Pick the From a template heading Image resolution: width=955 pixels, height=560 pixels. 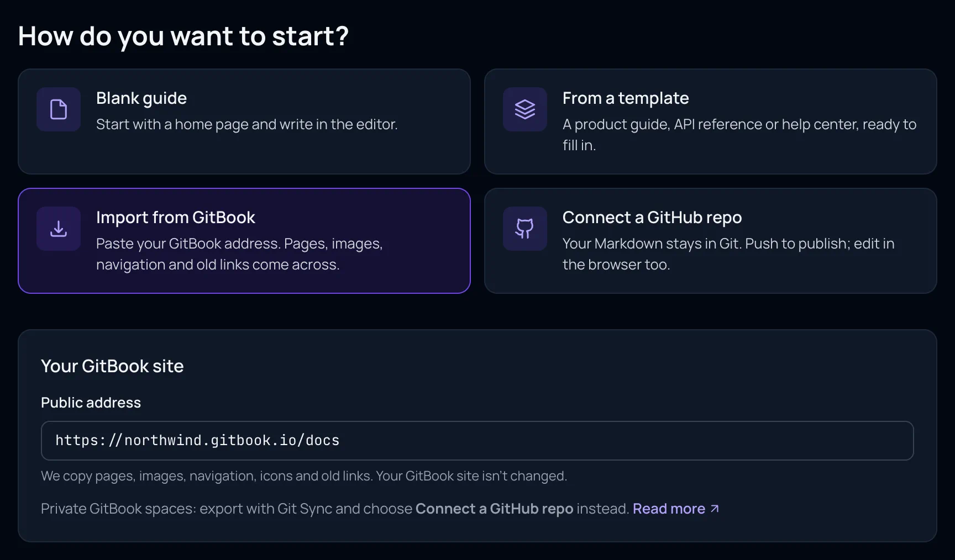tap(626, 98)
